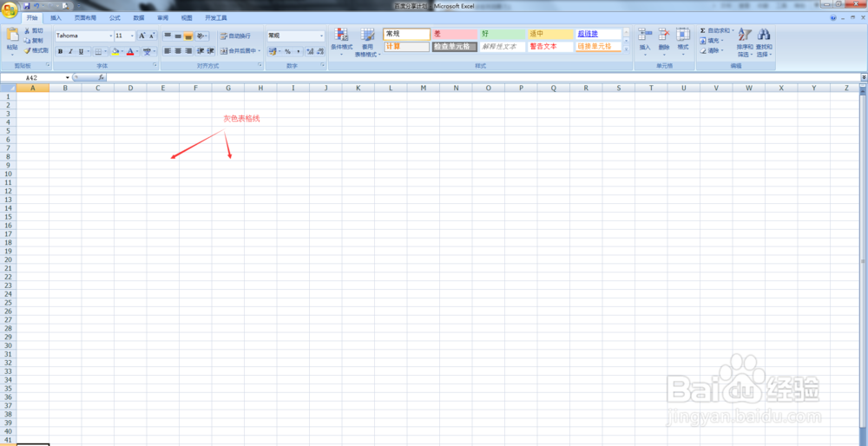Cut selection with 剪切
The height and width of the screenshot is (446, 868).
click(33, 31)
